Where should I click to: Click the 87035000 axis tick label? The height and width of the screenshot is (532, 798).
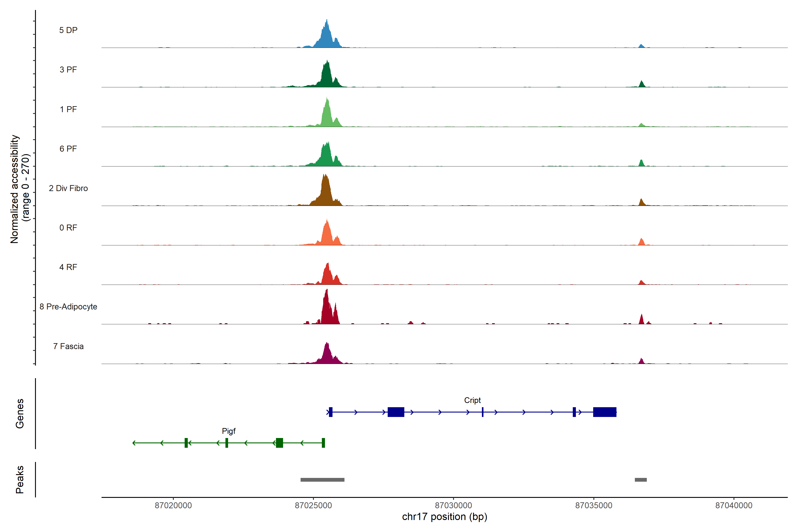593,505
